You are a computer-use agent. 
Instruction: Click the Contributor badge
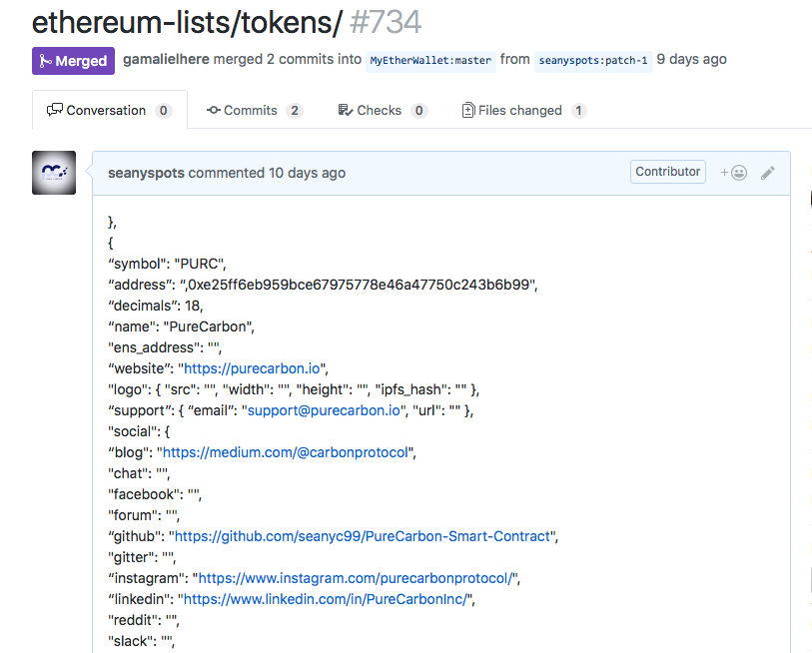[x=667, y=172]
